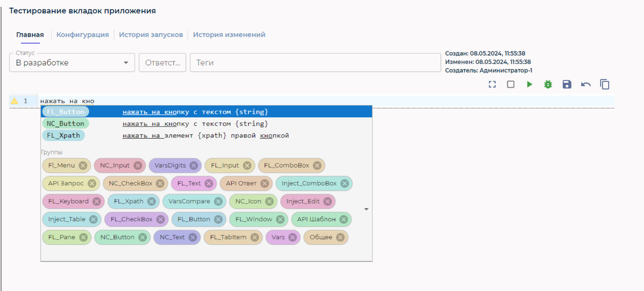Remove API Запрос group chip
Viewport: 644px width, 291px height.
(x=92, y=183)
